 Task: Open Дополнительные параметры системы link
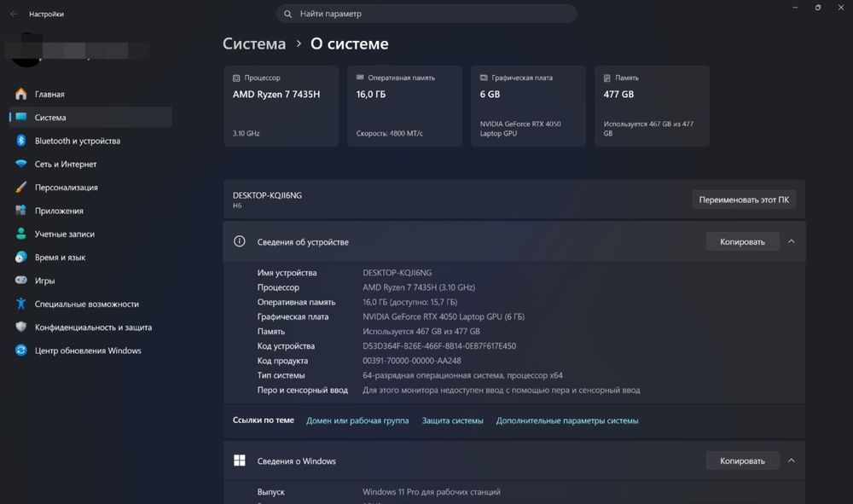point(567,420)
